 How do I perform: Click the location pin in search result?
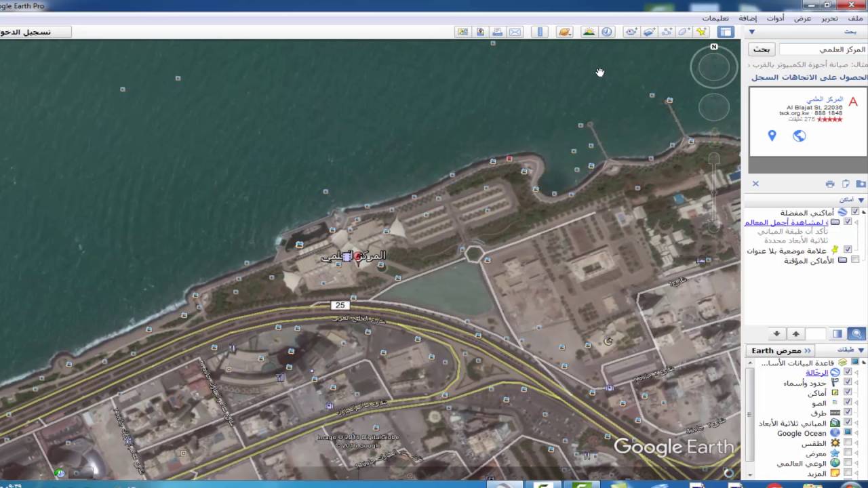coord(772,136)
